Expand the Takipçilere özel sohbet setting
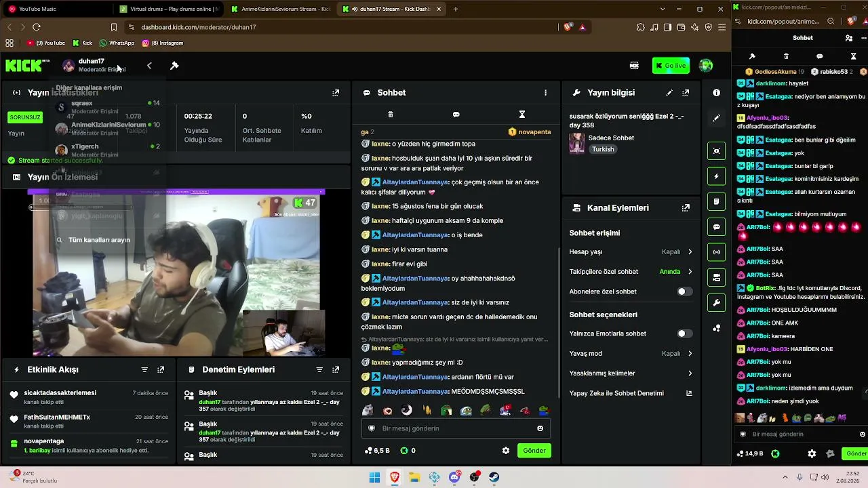Image resolution: width=868 pixels, height=488 pixels. coord(631,272)
